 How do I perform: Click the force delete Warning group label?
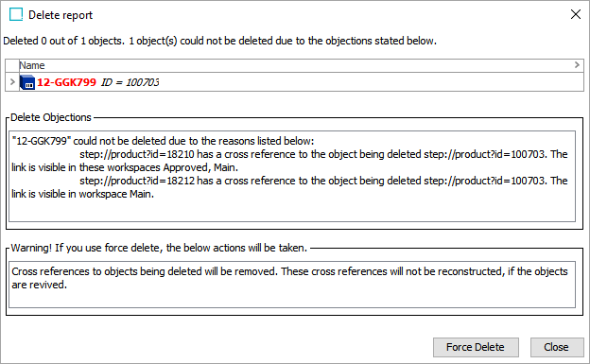click(159, 248)
